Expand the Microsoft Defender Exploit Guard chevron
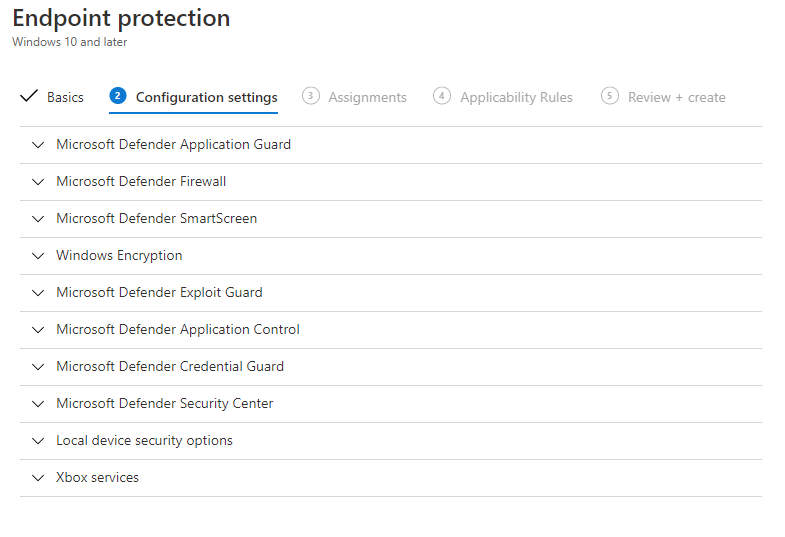The width and height of the screenshot is (785, 537). pyautogui.click(x=38, y=292)
